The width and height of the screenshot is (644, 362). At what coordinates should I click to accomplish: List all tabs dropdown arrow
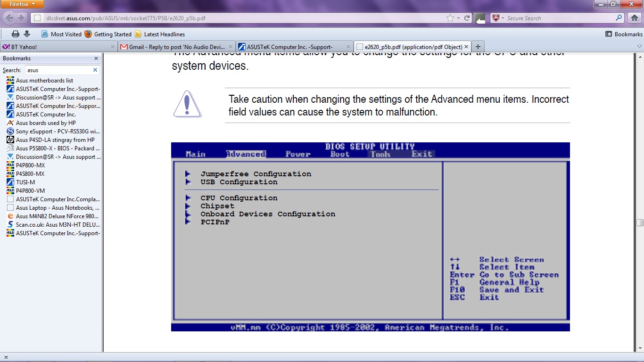640,47
